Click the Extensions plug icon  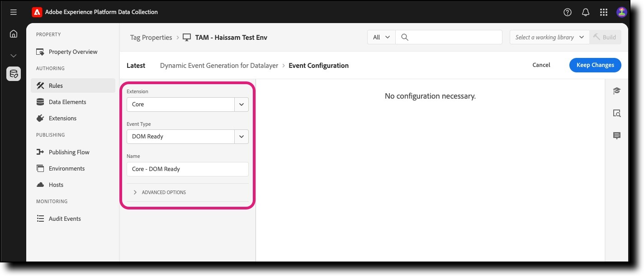pyautogui.click(x=40, y=118)
